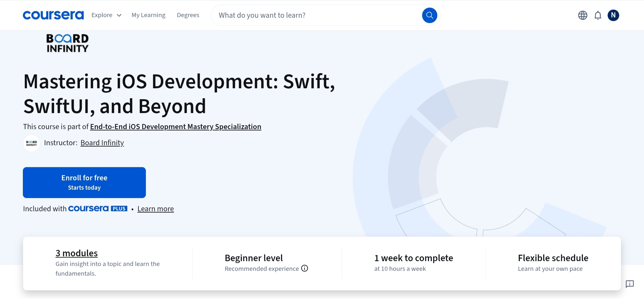The image size is (644, 302).
Task: Open the 3 modules link
Action: pyautogui.click(x=77, y=253)
